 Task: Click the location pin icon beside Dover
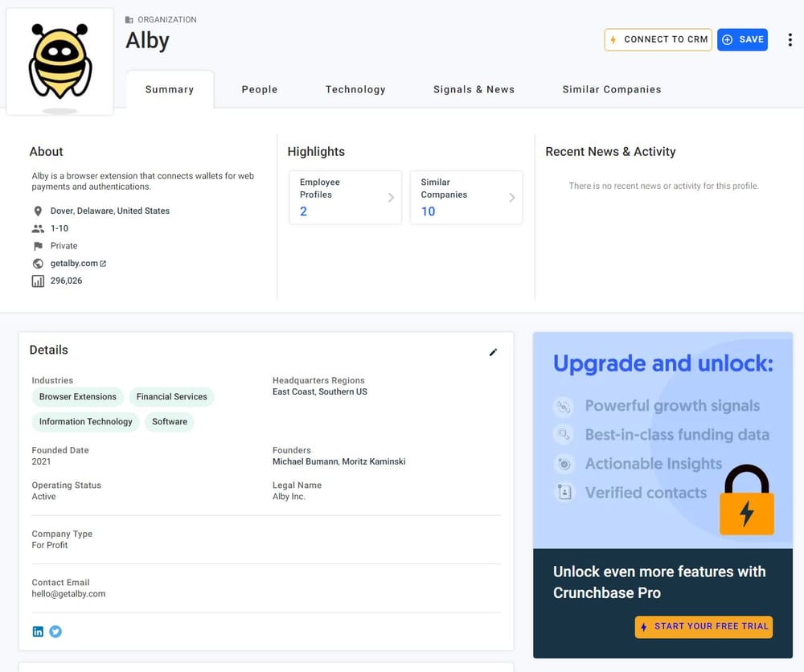point(38,211)
